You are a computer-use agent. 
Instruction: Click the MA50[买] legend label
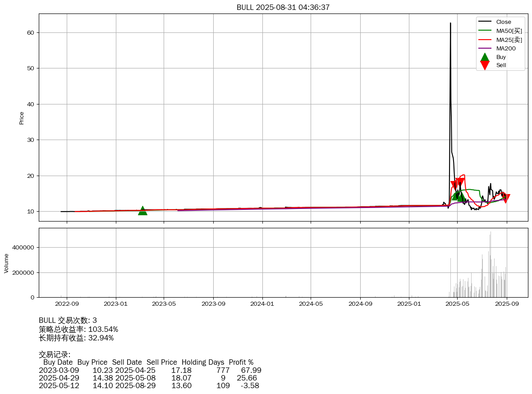click(x=509, y=31)
